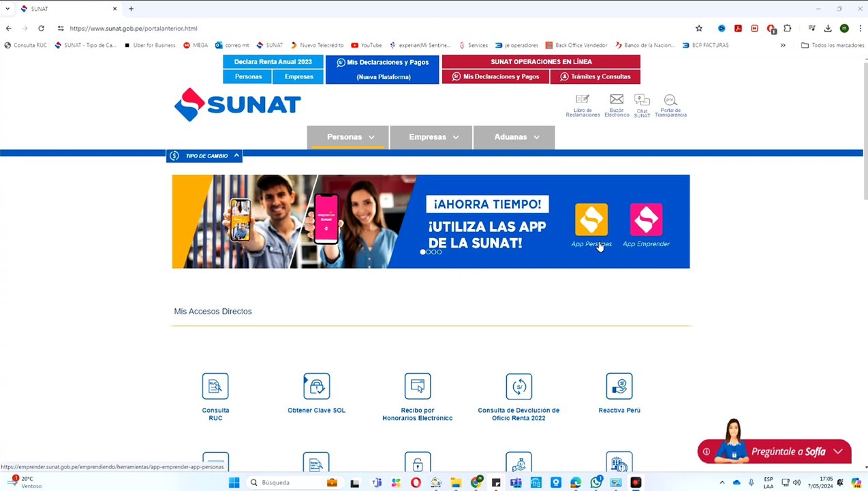This screenshot has width=868, height=491.
Task: Select the last carousel dot
Action: click(439, 252)
